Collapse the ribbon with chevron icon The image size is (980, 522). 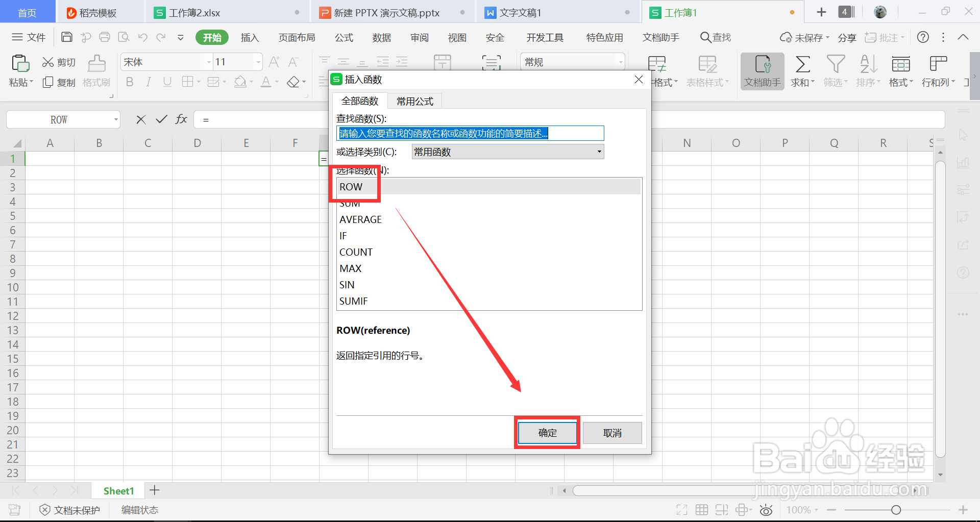(963, 37)
